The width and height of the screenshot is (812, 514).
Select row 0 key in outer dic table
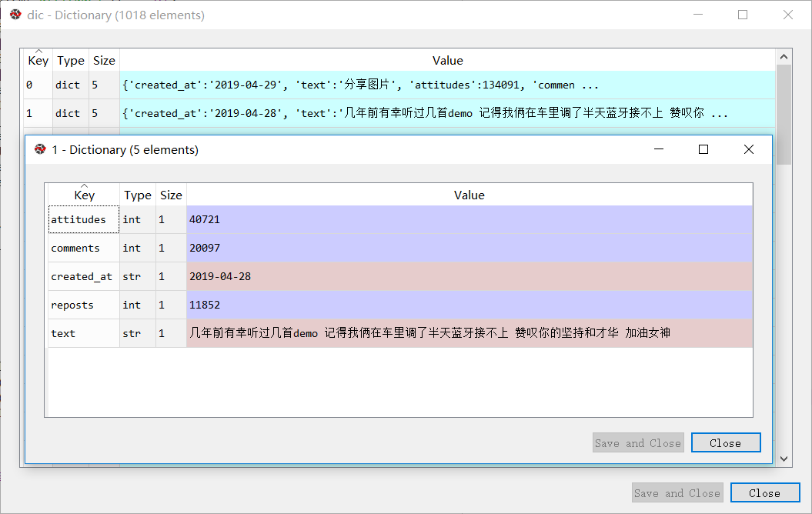pos(38,85)
